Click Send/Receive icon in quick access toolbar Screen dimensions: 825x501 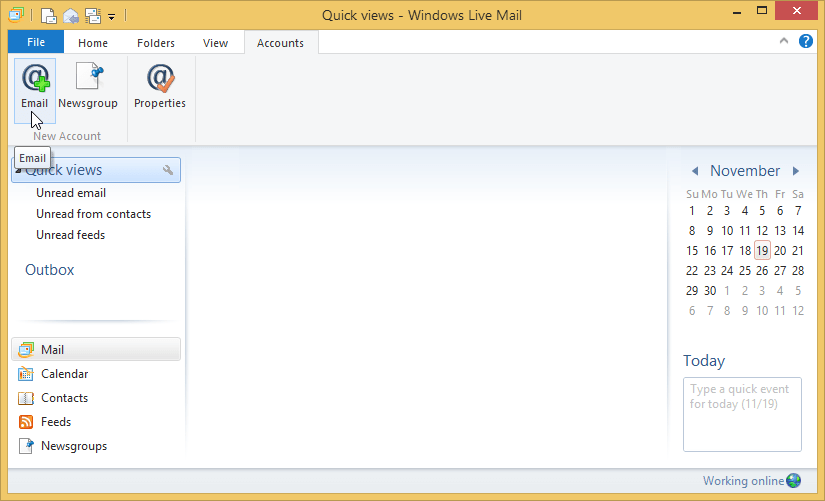click(x=93, y=15)
